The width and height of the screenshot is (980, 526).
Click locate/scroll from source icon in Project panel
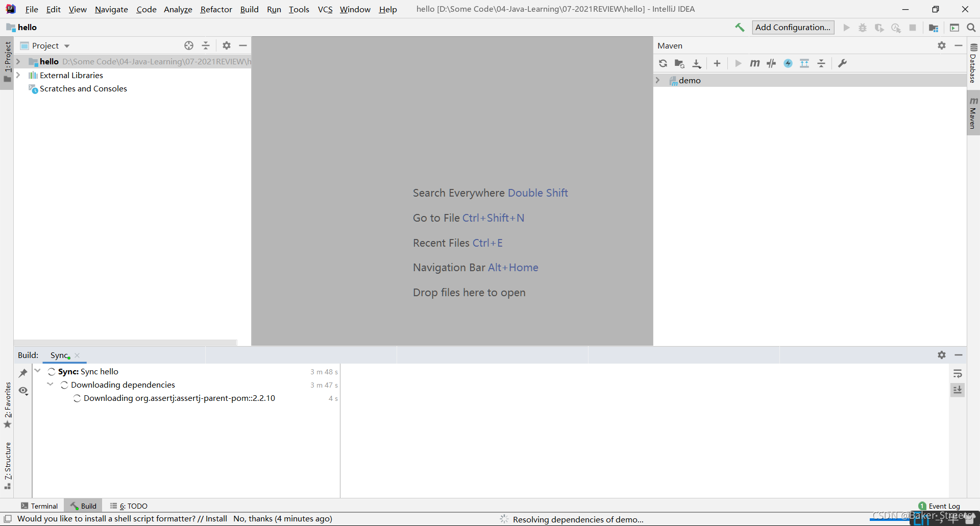point(189,45)
